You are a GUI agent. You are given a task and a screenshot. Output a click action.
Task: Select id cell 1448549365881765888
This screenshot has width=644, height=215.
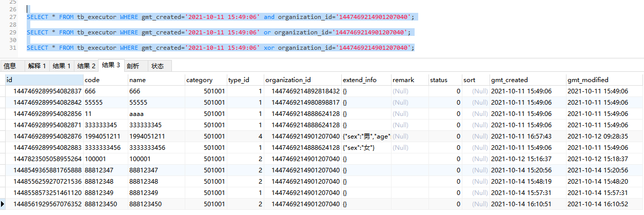pyautogui.click(x=44, y=170)
